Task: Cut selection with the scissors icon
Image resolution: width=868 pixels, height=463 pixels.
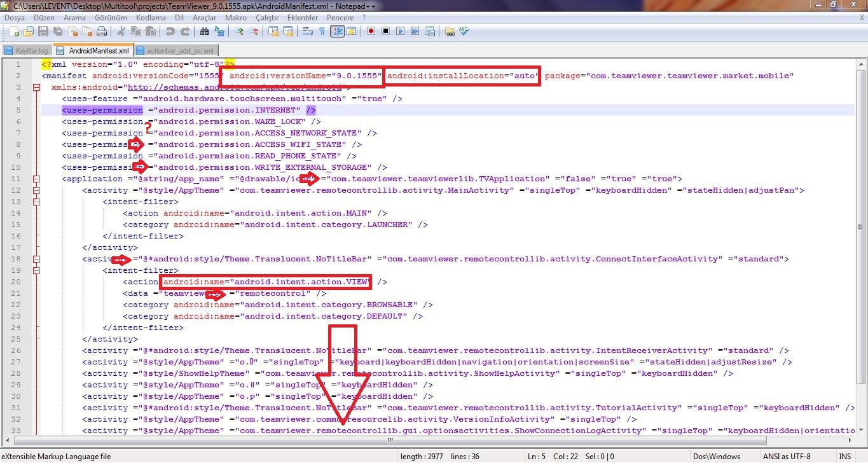Action: pyautogui.click(x=121, y=31)
